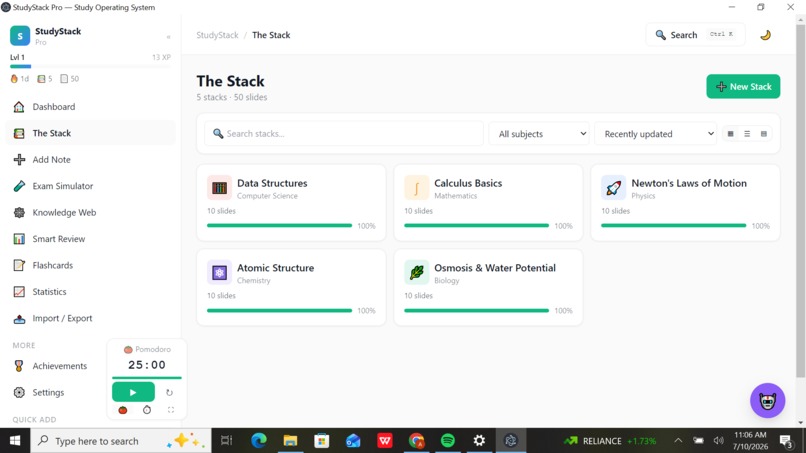
Task: Open Windows Start menu
Action: coord(15,441)
